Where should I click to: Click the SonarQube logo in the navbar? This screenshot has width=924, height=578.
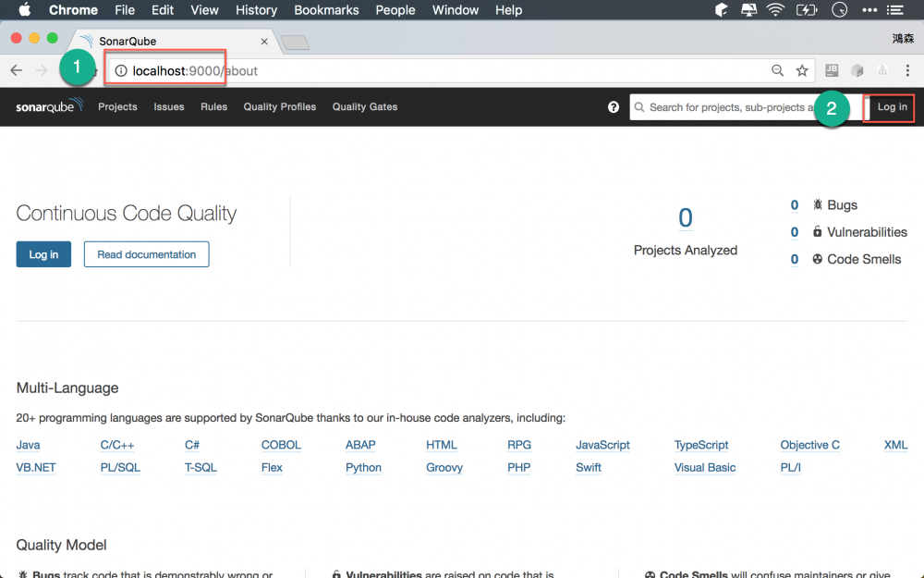48,106
